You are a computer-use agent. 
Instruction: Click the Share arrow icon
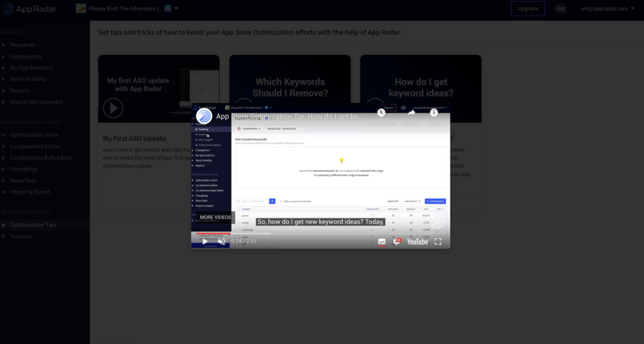point(411,113)
